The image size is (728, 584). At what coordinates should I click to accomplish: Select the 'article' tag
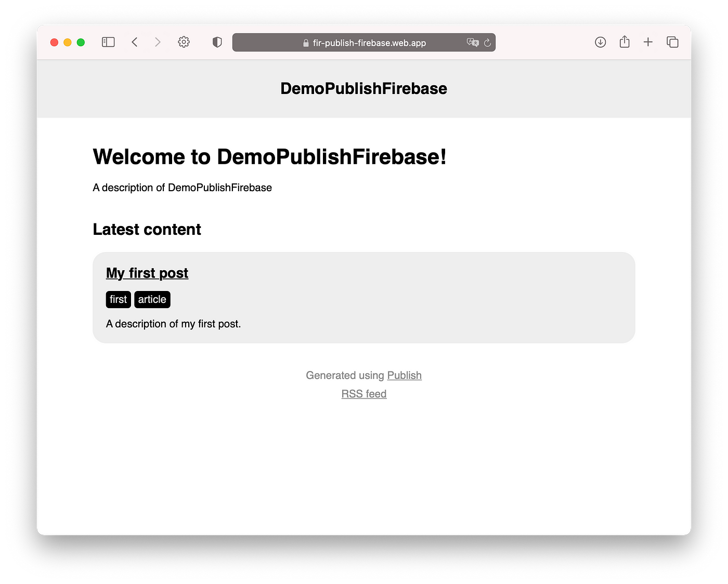[152, 299]
